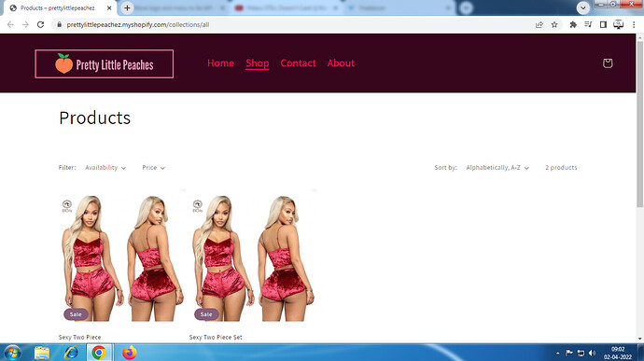Click the share page icon in the address bar
644x361 pixels.
click(x=539, y=24)
